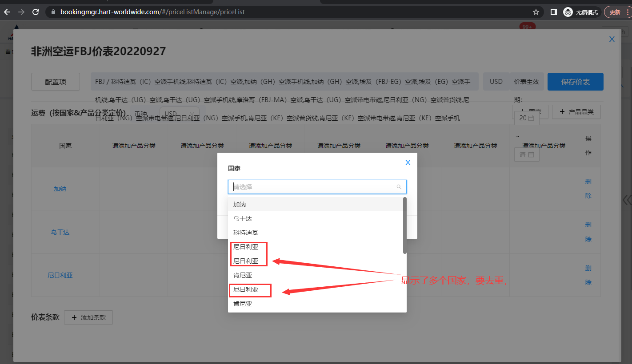This screenshot has height=364, width=632.
Task: Close the price list overlay panel
Action: point(612,39)
